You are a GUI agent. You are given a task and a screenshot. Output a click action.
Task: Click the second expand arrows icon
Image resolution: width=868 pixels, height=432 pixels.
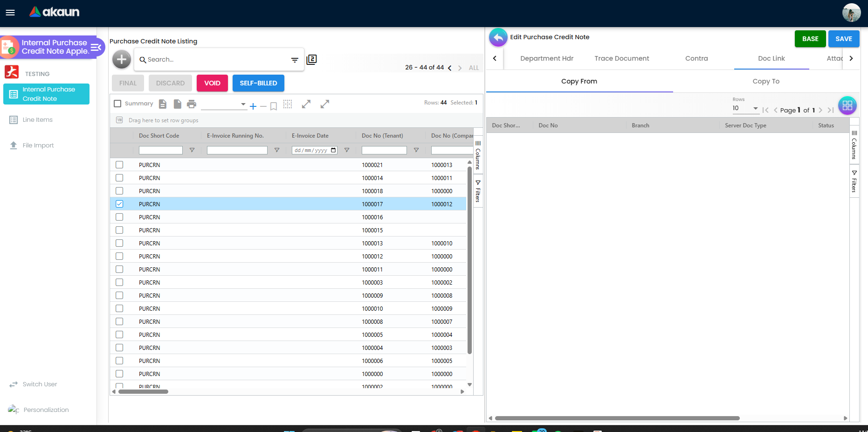tap(325, 104)
